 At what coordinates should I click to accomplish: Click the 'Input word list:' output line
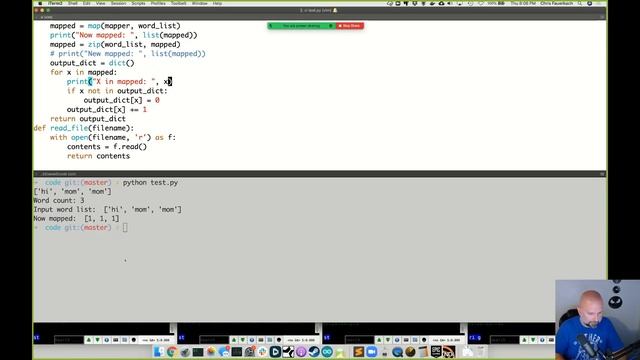(x=107, y=209)
